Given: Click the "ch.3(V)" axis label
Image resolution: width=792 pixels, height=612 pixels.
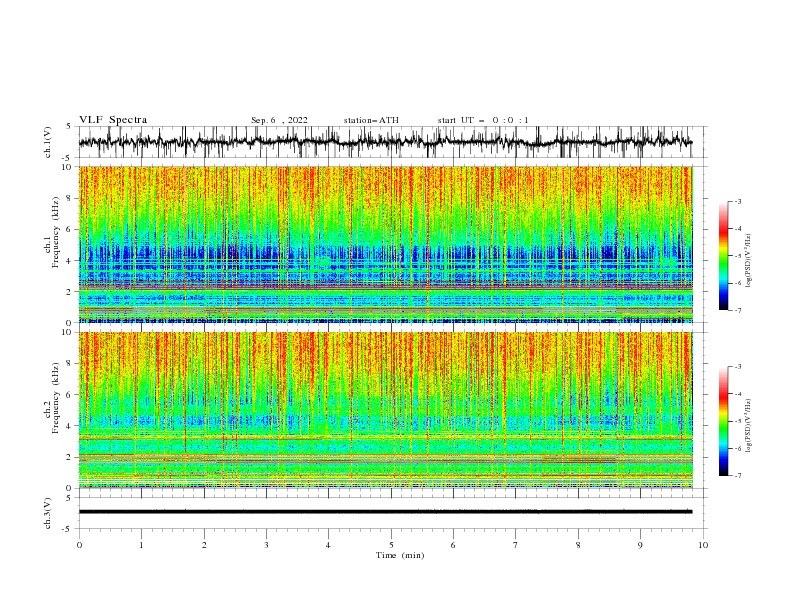Looking at the screenshot, I should coord(48,514).
